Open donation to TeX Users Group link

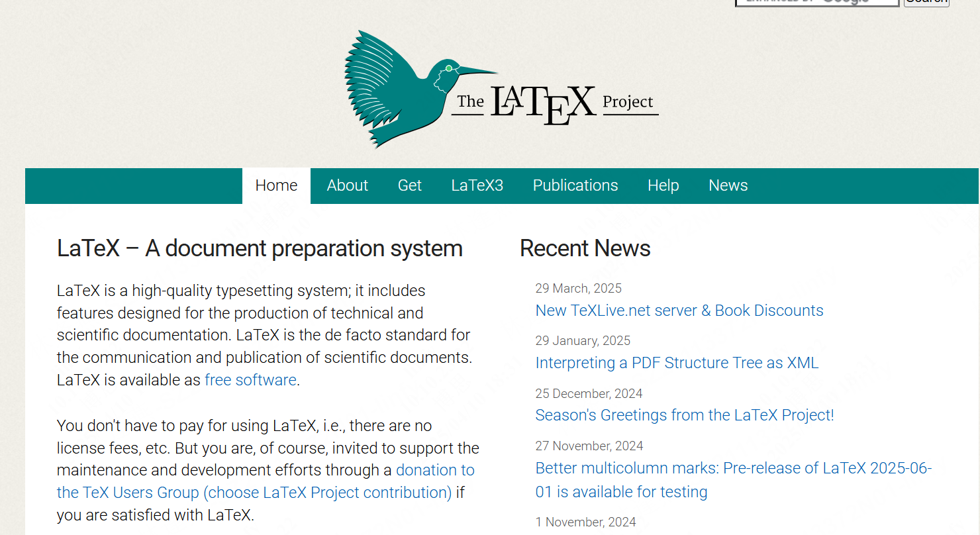click(266, 481)
